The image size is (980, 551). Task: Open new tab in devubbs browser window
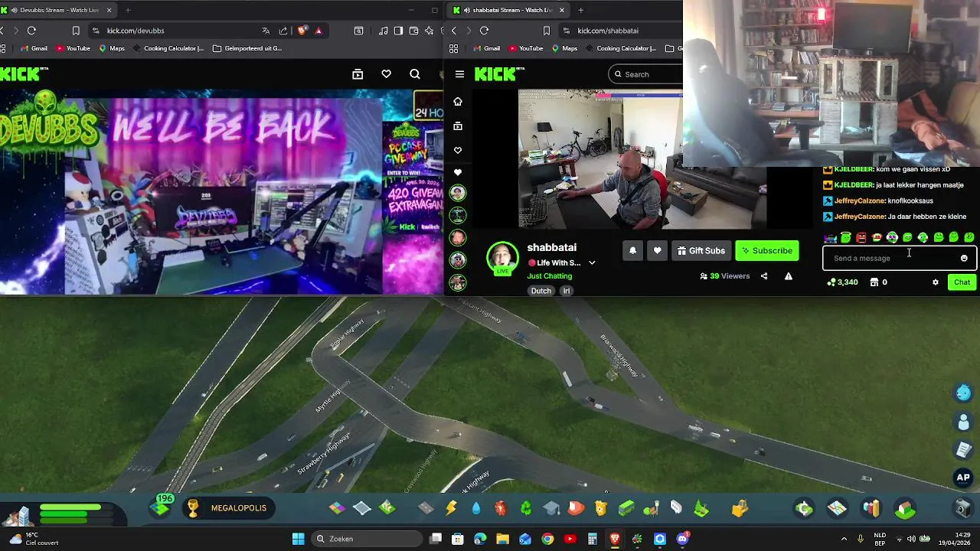click(127, 10)
